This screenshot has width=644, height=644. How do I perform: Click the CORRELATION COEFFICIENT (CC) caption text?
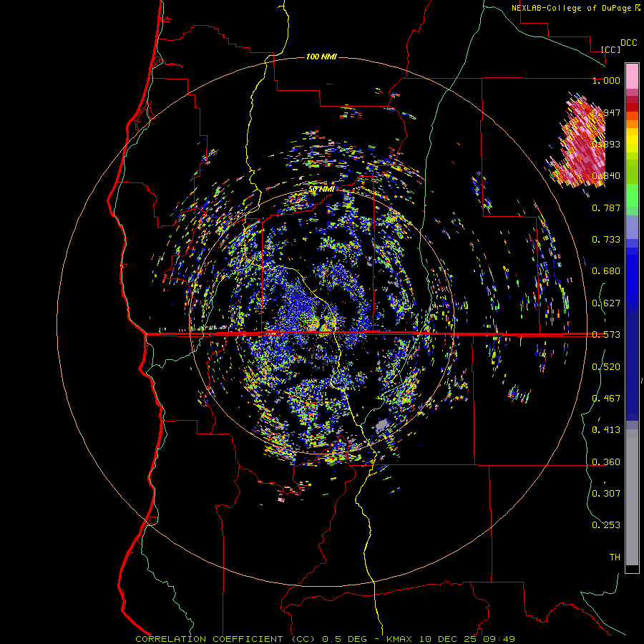coord(225,639)
